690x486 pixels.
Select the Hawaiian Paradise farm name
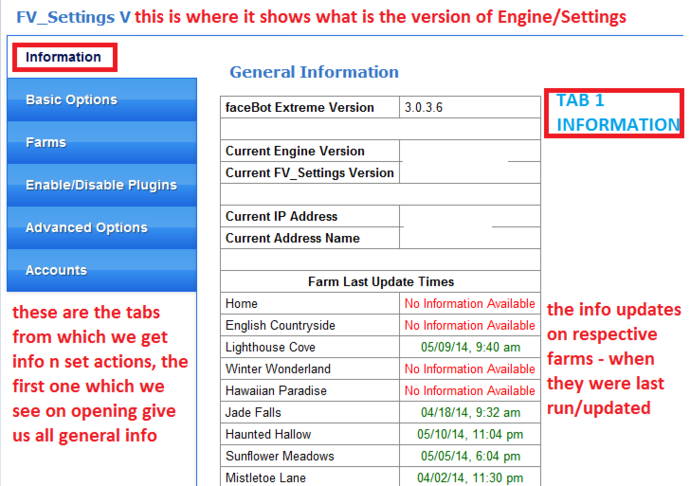pyautogui.click(x=276, y=391)
